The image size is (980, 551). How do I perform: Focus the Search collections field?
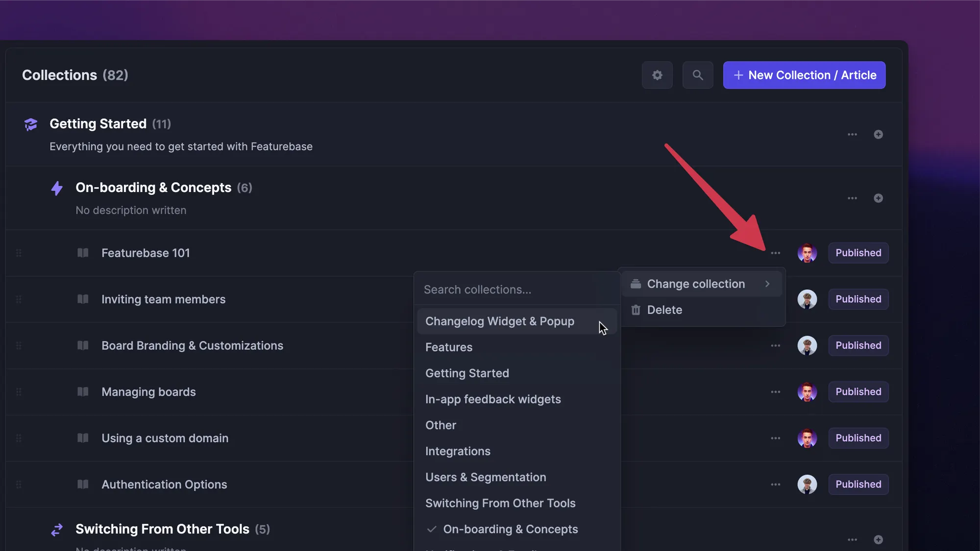coord(516,289)
